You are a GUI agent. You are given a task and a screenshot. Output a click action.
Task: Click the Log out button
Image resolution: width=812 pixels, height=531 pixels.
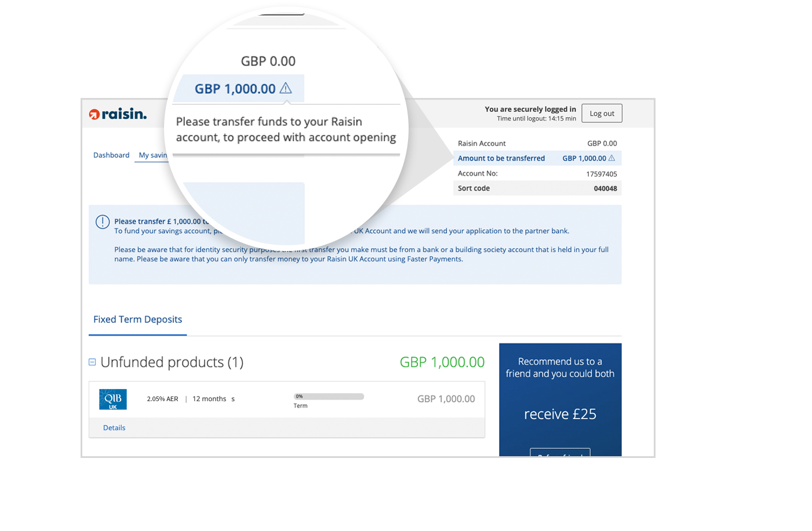[x=602, y=114]
